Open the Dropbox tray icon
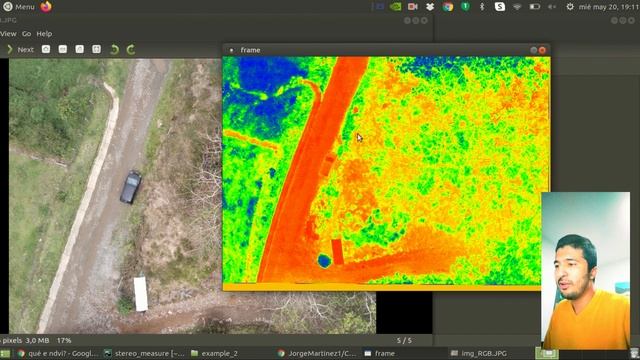640x360 pixels. [430, 7]
